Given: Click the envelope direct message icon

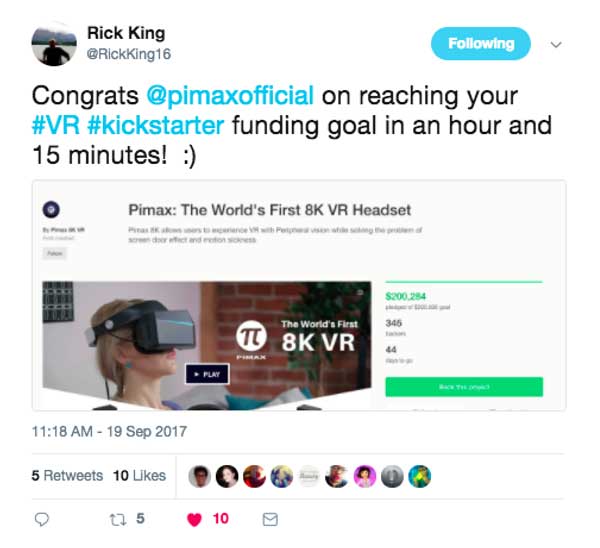Looking at the screenshot, I should [270, 519].
